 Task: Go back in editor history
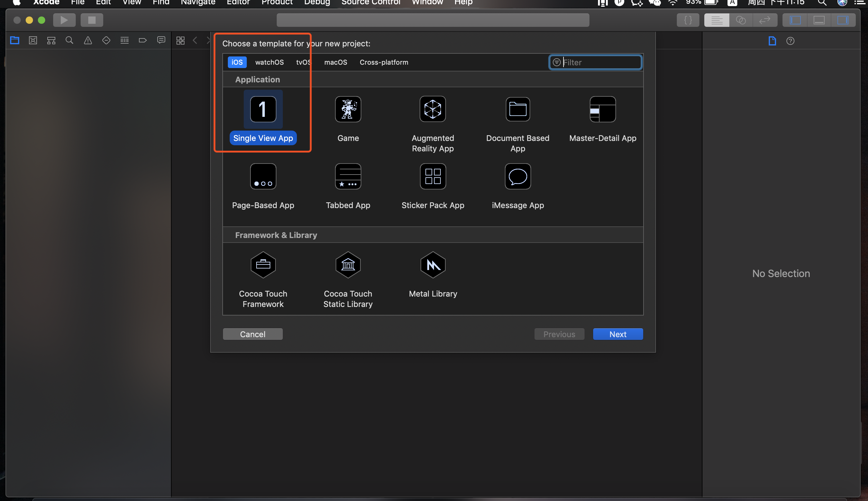point(195,40)
